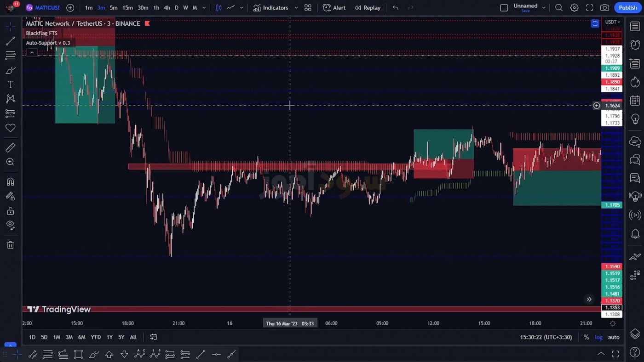Enter fullscreen mode

(590, 8)
